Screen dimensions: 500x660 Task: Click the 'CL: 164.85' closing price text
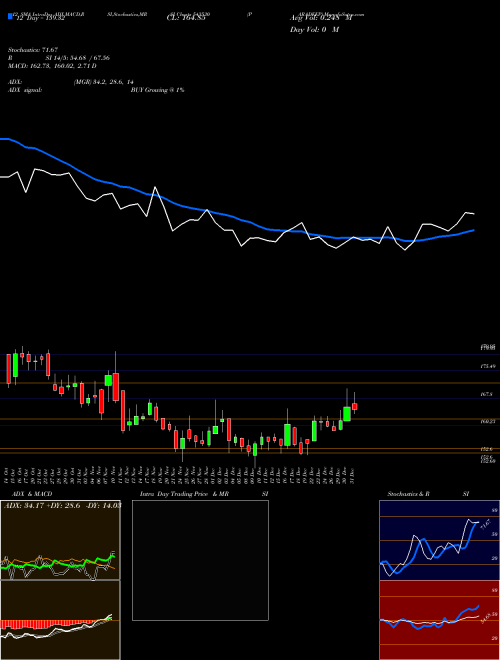188,18
